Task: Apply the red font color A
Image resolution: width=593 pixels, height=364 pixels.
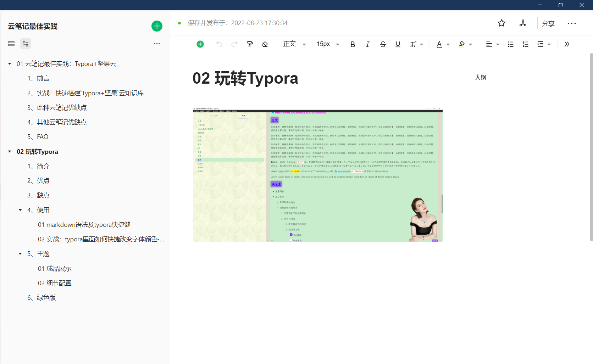Action: tap(439, 44)
